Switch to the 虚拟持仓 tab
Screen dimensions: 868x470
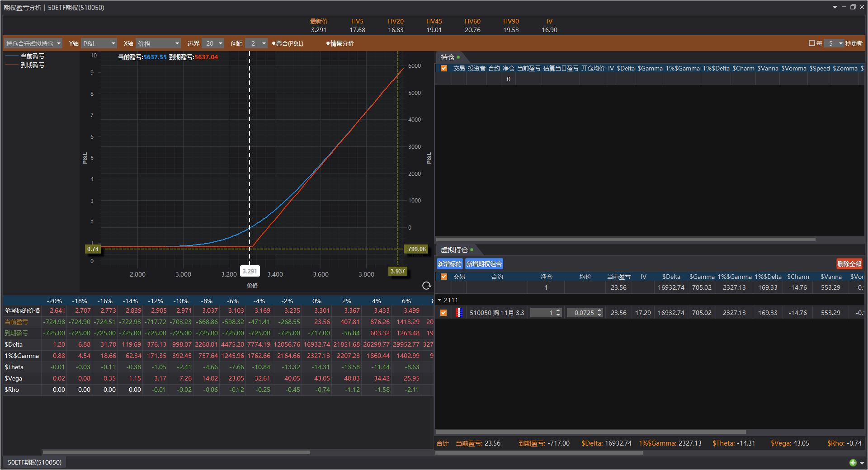click(x=454, y=249)
